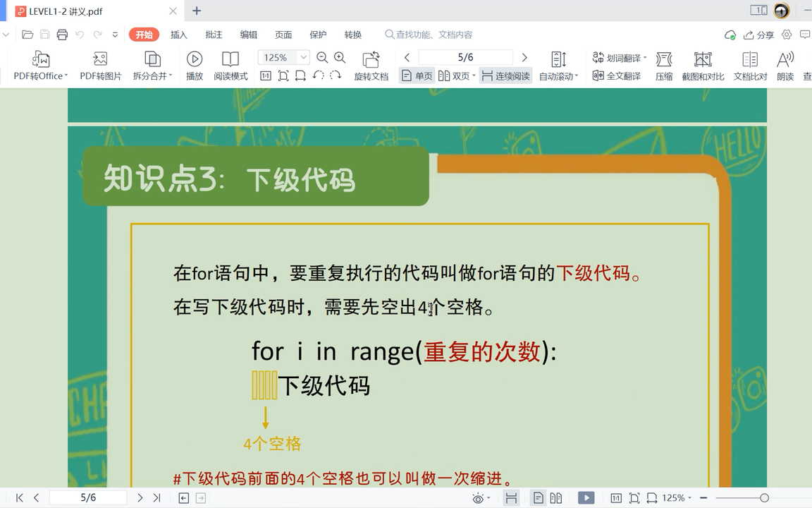Switch to 双页 two-page view
Viewport: 812px width, 508px height.
coord(455,75)
